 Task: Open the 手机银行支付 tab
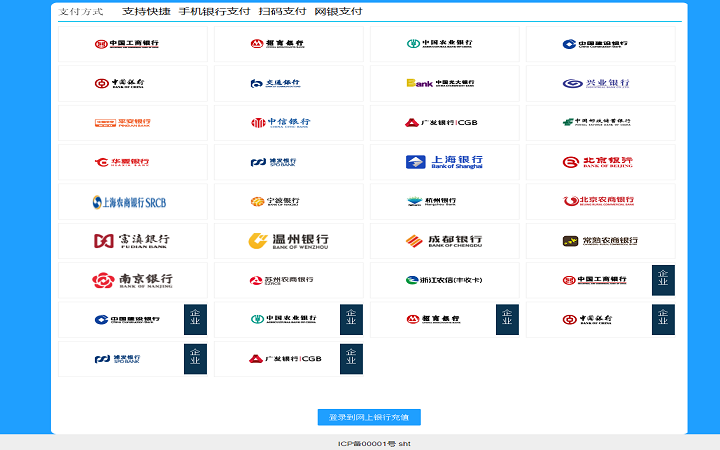click(214, 11)
